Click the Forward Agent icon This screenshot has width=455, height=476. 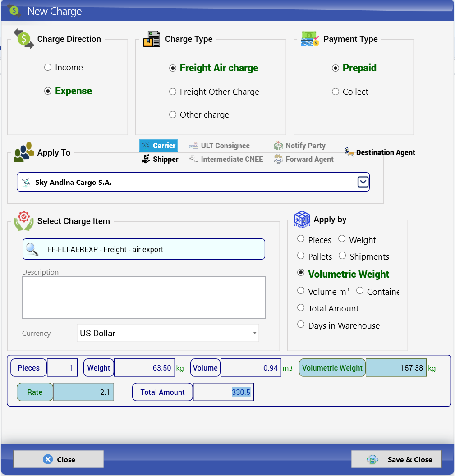(x=278, y=159)
